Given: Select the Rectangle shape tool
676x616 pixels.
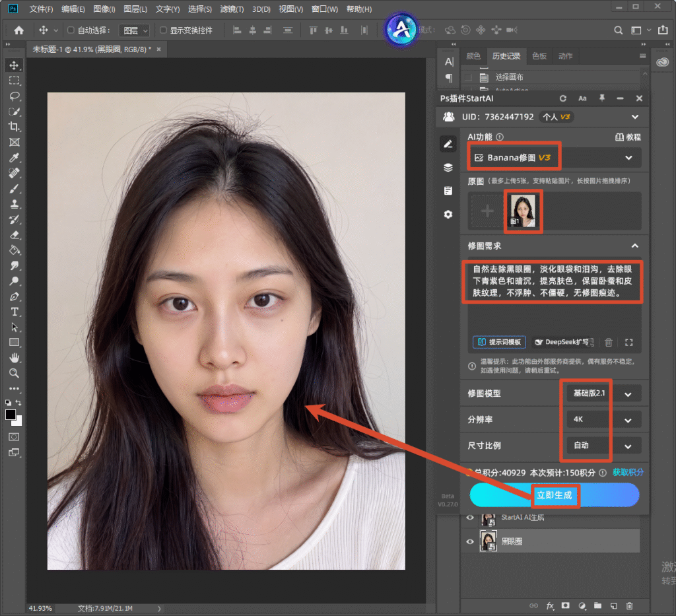Looking at the screenshot, I should (15, 343).
